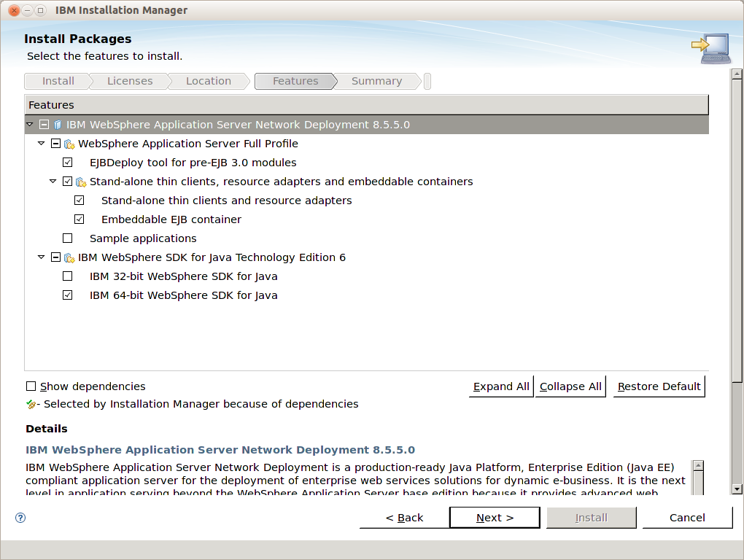Click Expand All button
The image size is (744, 560).
click(501, 386)
